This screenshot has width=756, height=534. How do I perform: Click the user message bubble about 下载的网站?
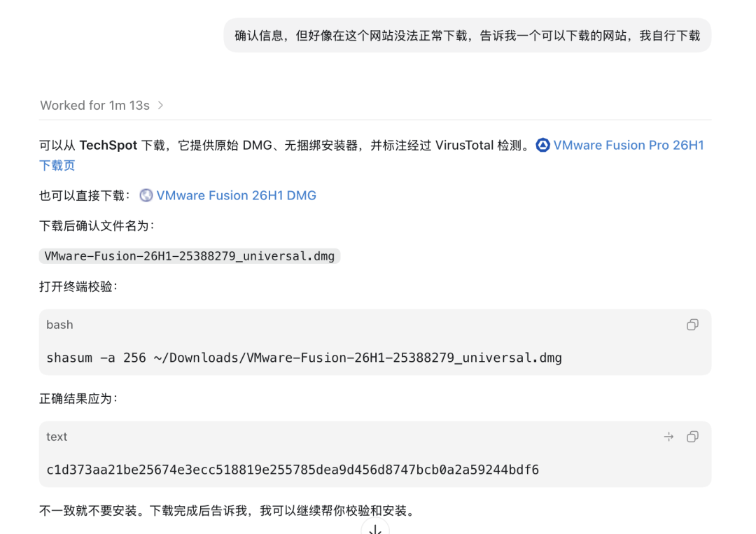[x=467, y=36]
